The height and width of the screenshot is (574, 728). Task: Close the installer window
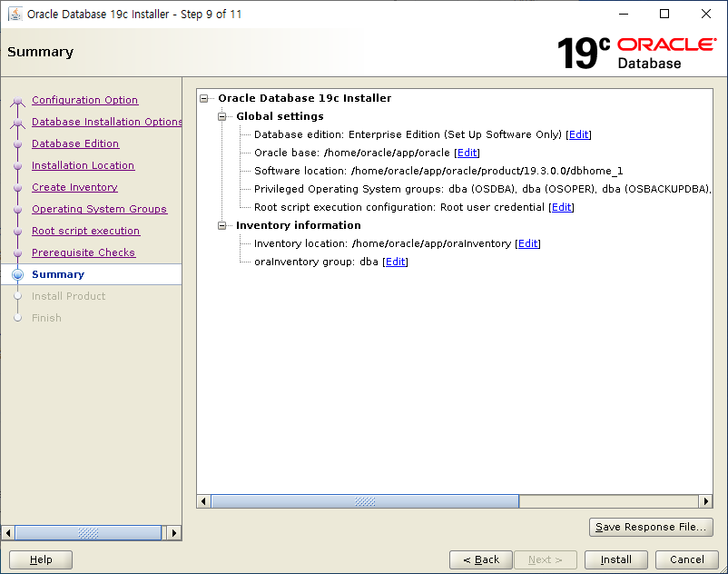click(x=705, y=14)
